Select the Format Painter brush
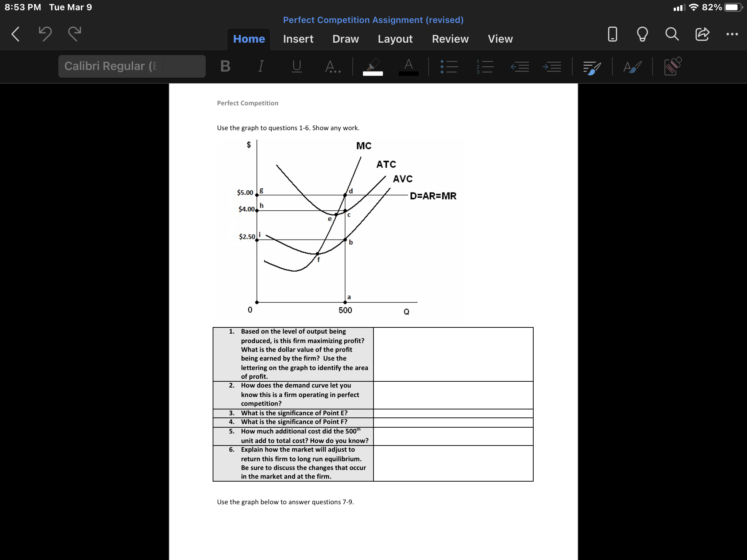The image size is (747, 560). (632, 66)
